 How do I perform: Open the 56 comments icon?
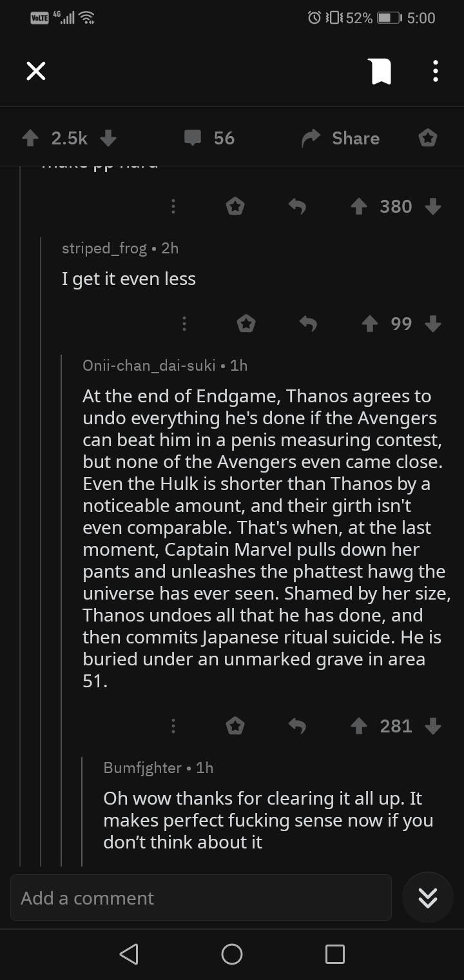click(x=193, y=138)
